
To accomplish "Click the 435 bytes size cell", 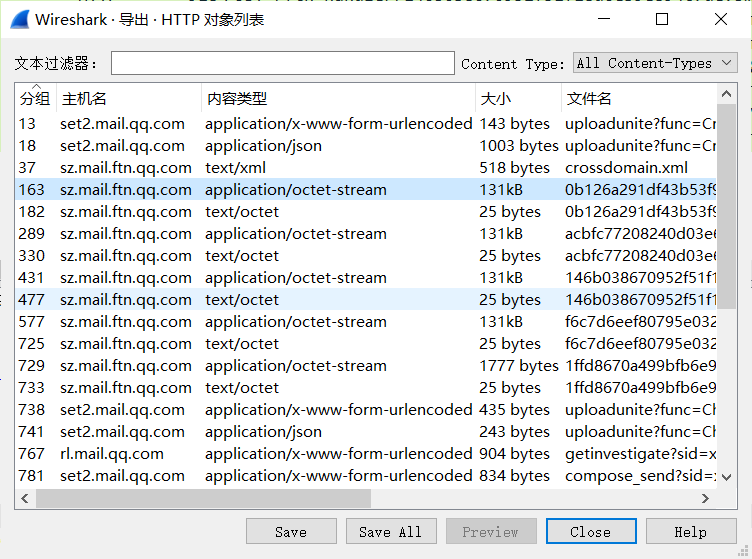I will pyautogui.click(x=514, y=410).
